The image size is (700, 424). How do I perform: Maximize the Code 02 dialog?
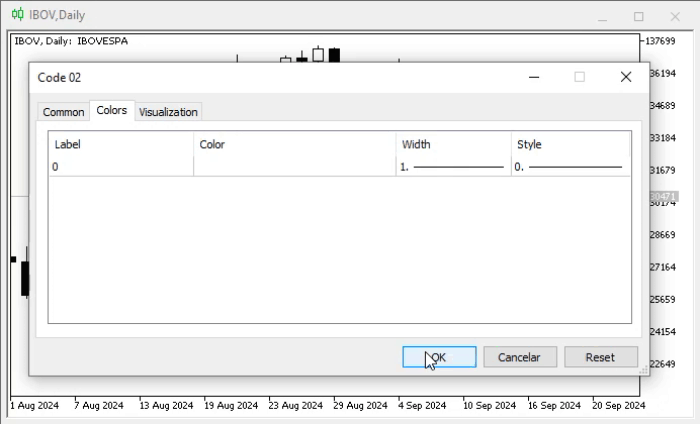point(579,77)
